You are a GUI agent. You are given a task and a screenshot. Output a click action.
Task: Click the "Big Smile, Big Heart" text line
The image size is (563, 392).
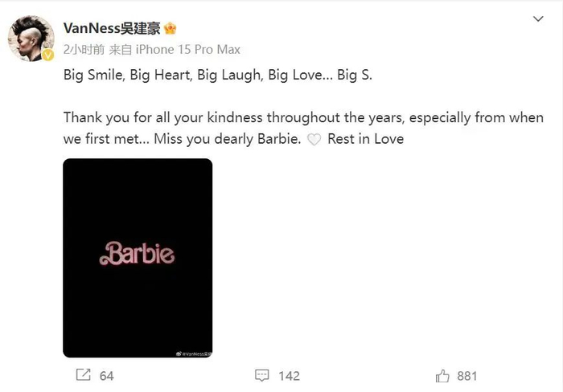(217, 76)
